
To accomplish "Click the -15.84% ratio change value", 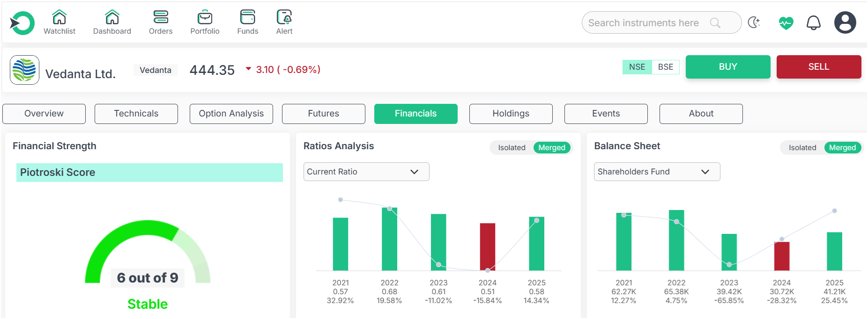I will click(x=488, y=301).
